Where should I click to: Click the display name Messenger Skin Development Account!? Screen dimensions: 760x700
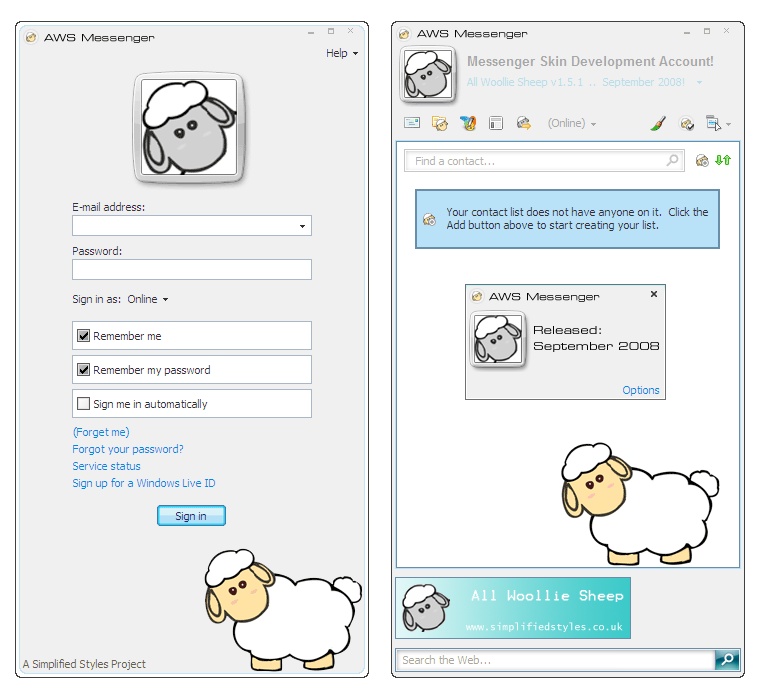tap(590, 62)
